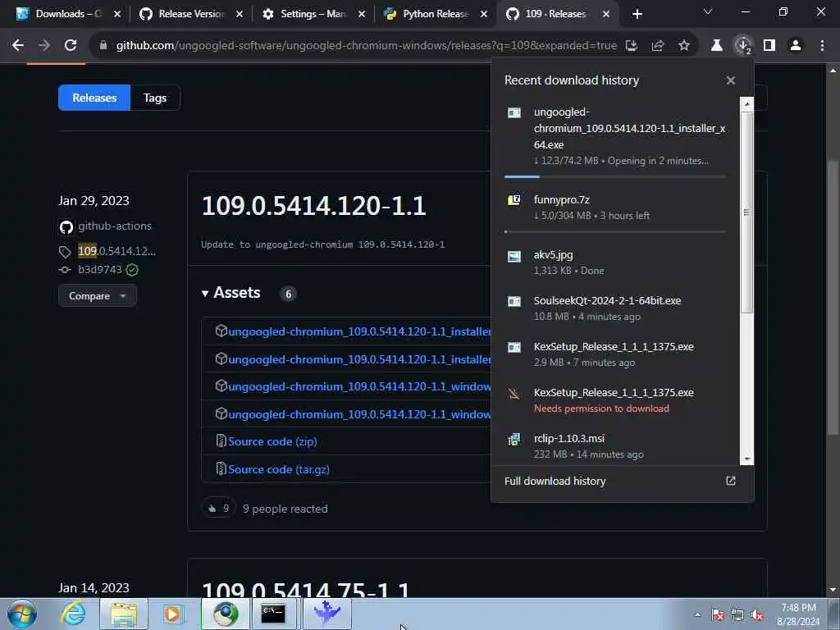Close the Recent download history popup
This screenshot has width=840, height=630.
click(731, 80)
